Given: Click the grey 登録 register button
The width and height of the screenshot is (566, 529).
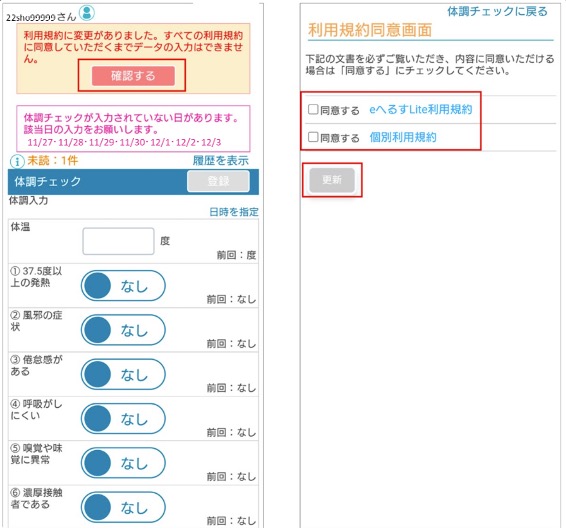Looking at the screenshot, I should point(218,181).
